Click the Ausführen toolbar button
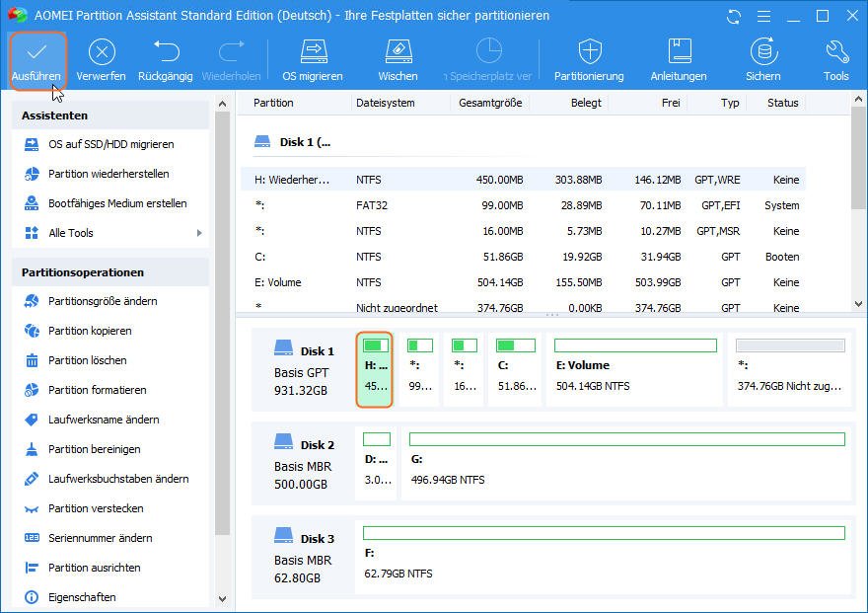 (x=36, y=60)
